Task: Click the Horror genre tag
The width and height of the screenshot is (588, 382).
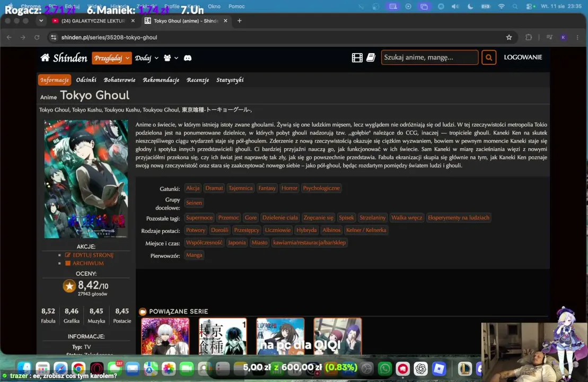Action: [x=289, y=188]
